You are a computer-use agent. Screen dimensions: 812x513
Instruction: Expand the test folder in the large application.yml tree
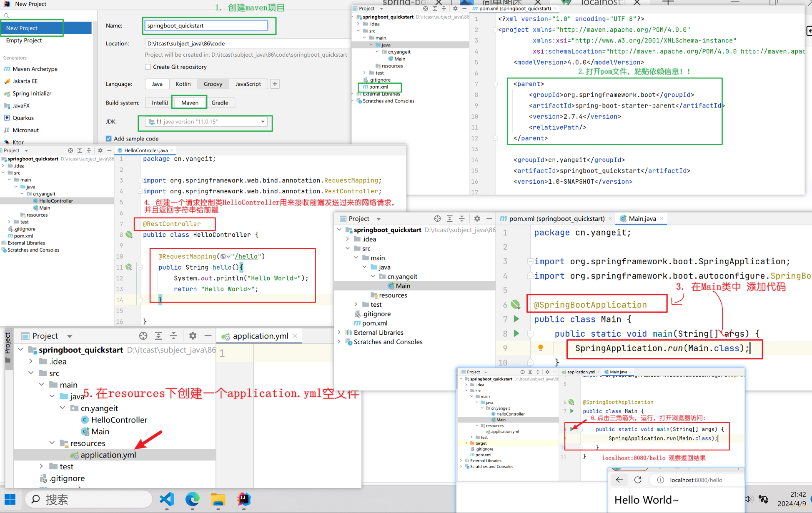(x=41, y=466)
